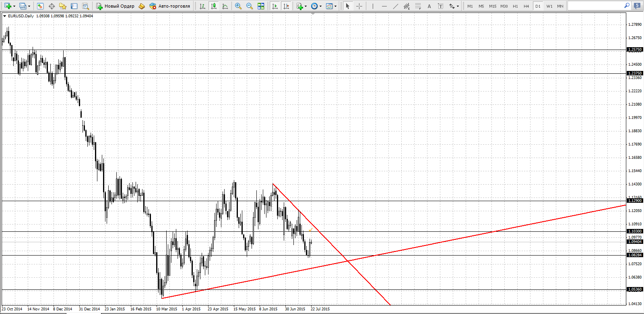The image size is (644, 314).
Task: Open the Strategy Tester icon
Action: 85,6
